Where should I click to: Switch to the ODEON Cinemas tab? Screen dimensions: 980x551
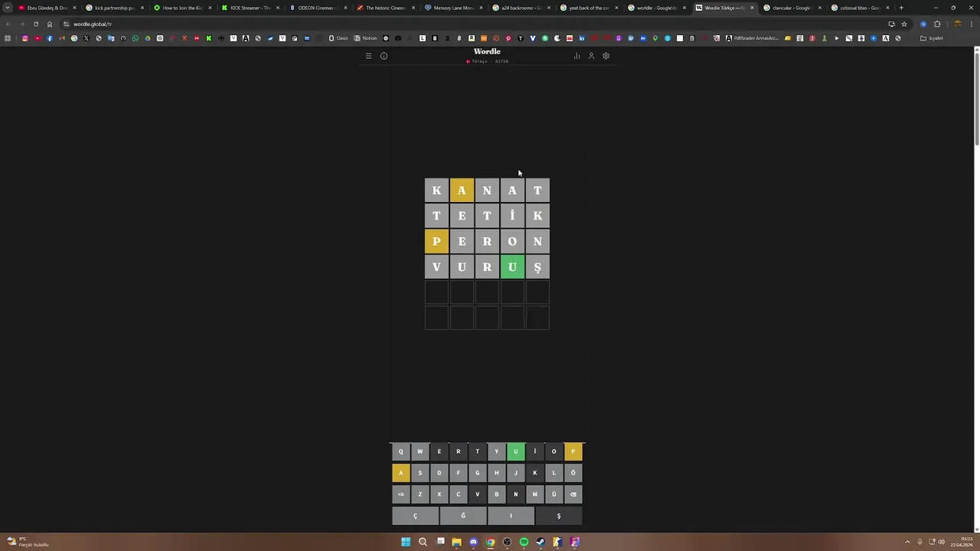point(316,8)
